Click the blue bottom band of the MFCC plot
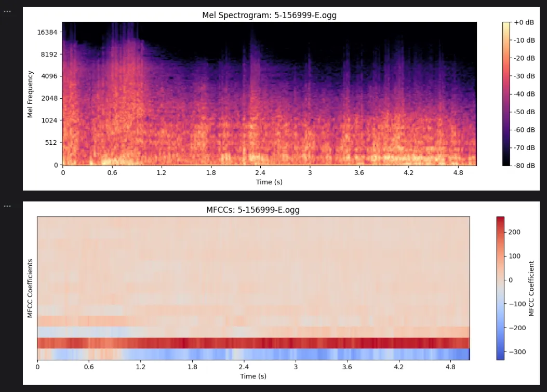Image resolution: width=547 pixels, height=392 pixels. (x=254, y=354)
